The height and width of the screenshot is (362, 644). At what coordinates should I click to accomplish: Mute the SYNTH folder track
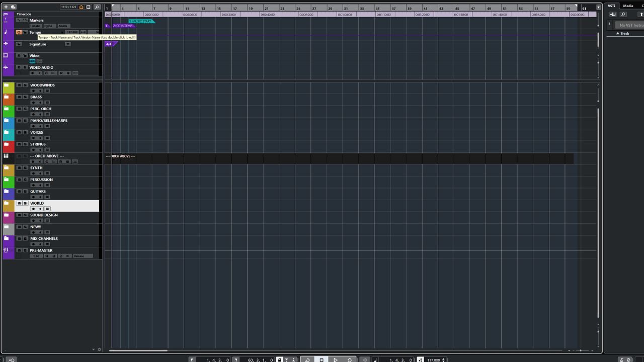pyautogui.click(x=19, y=168)
